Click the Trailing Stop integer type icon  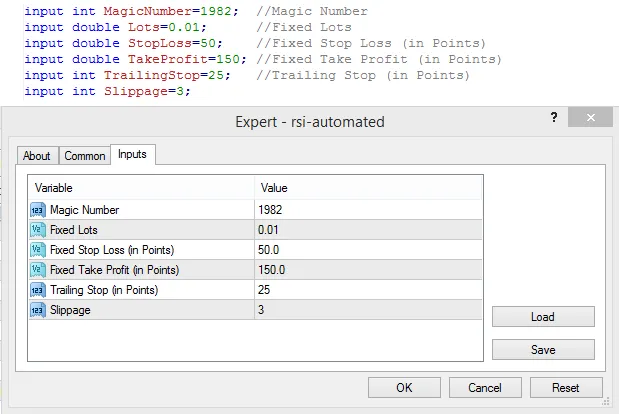coord(38,290)
